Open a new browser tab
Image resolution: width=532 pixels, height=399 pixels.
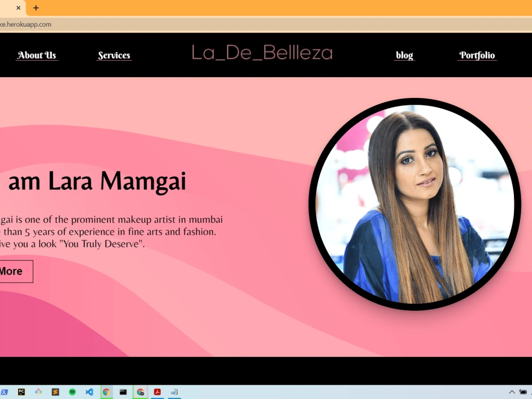tap(36, 8)
